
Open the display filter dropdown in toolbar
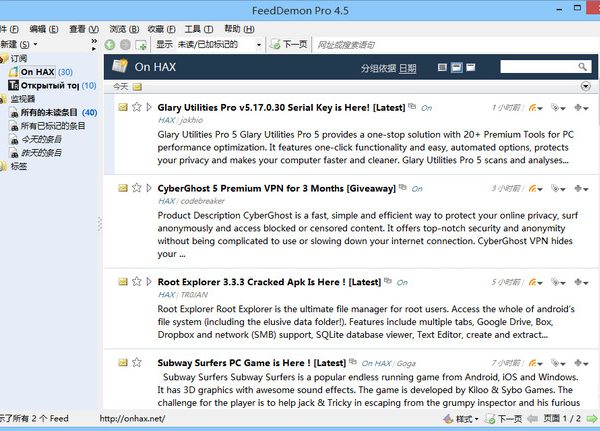pyautogui.click(x=259, y=45)
